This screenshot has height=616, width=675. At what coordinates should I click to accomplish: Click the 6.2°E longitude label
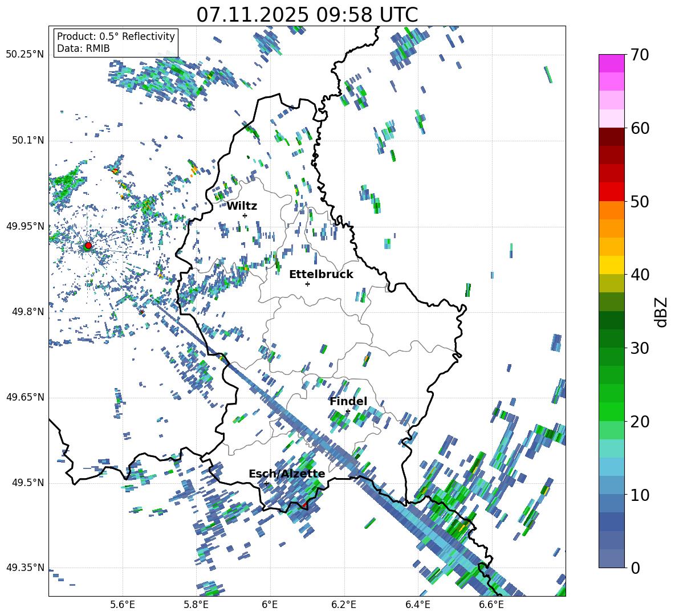pos(344,605)
